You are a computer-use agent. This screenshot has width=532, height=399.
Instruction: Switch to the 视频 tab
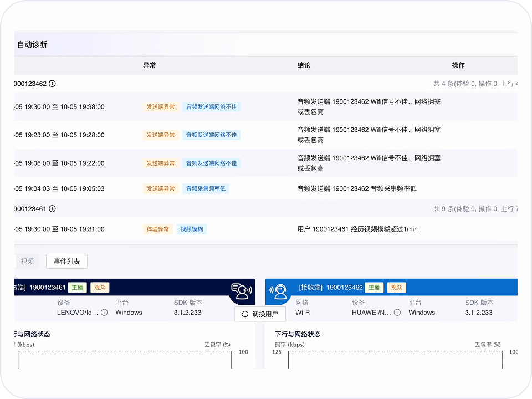27,261
